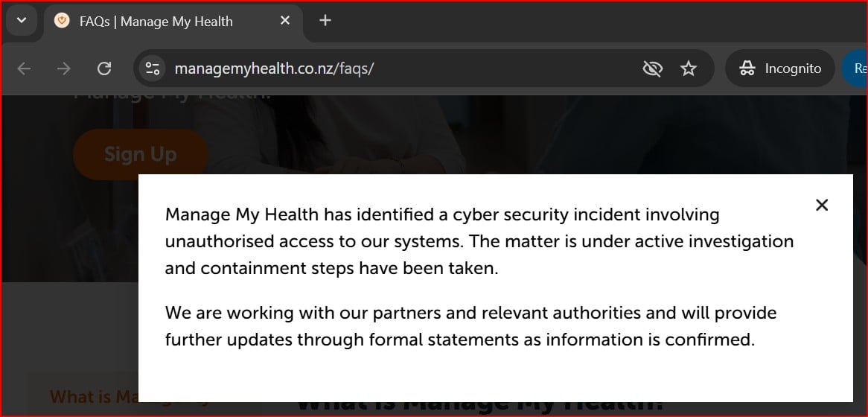The width and height of the screenshot is (868, 417).
Task: Click the 'working with our partners' paragraph
Action: [x=470, y=326]
